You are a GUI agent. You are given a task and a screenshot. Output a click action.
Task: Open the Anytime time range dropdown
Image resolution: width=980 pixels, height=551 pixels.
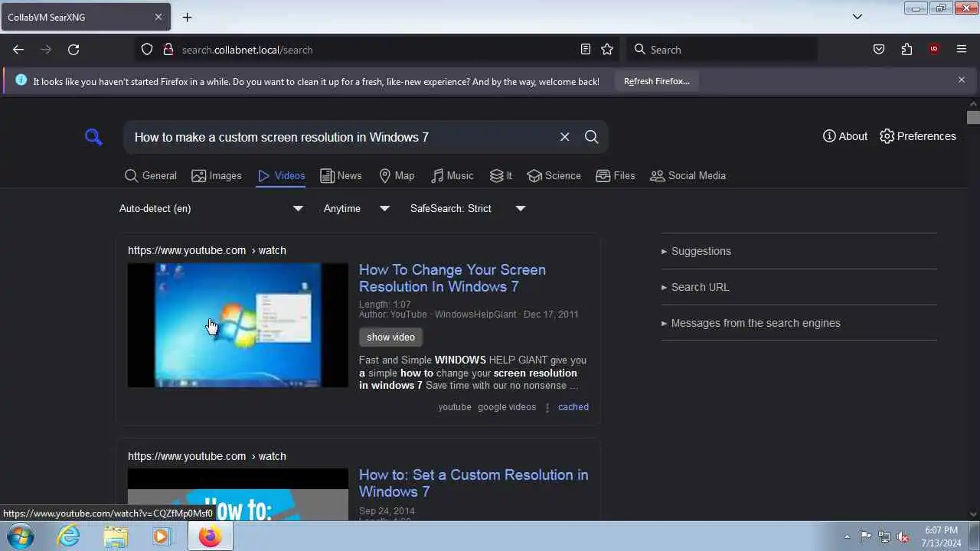click(357, 208)
